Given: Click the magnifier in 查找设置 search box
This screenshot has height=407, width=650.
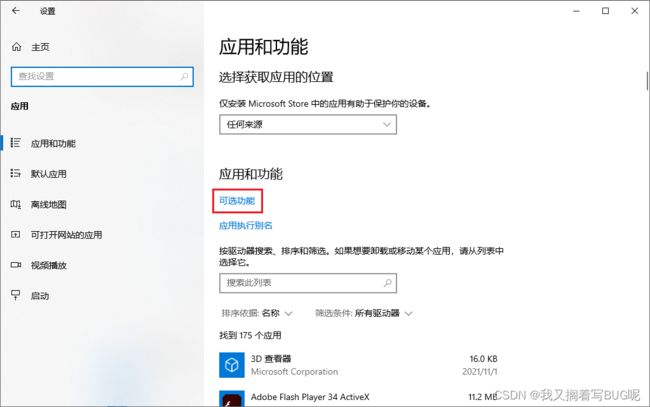Looking at the screenshot, I should (x=184, y=76).
